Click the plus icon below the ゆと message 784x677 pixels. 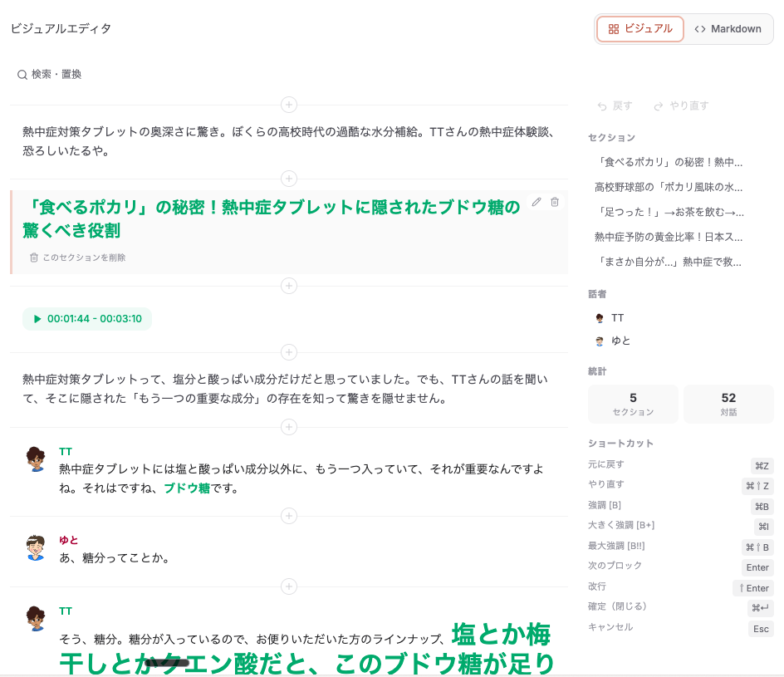(x=288, y=586)
